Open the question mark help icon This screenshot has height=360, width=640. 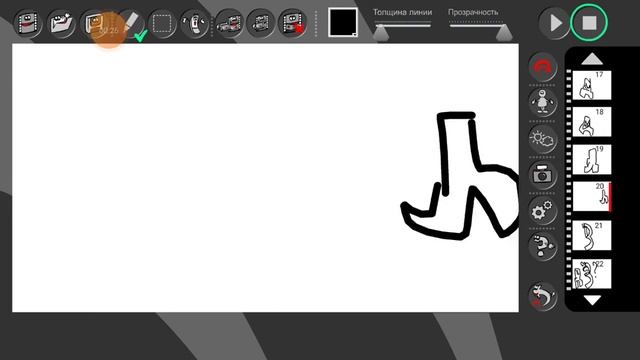tap(543, 247)
